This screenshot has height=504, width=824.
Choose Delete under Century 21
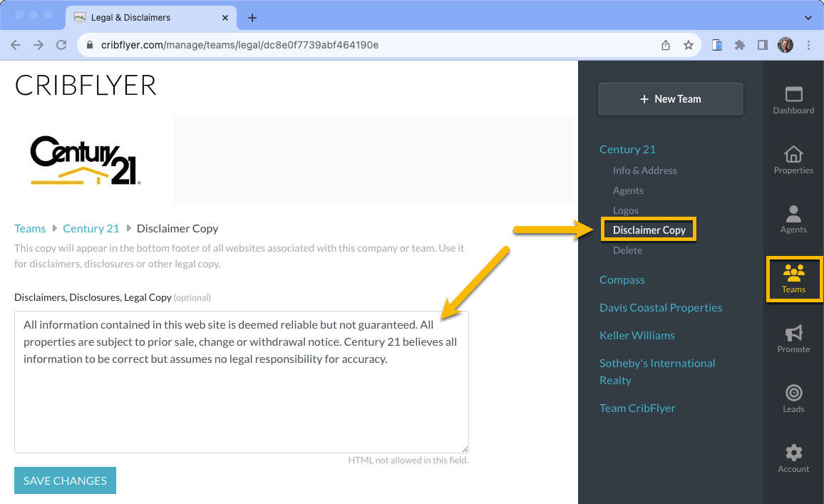point(627,250)
